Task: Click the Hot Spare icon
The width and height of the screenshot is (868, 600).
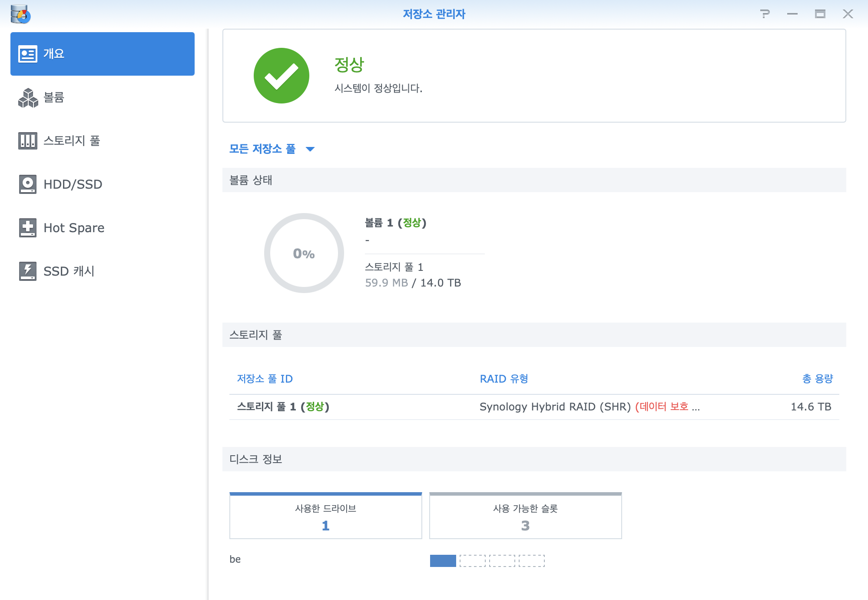Action: 28,228
